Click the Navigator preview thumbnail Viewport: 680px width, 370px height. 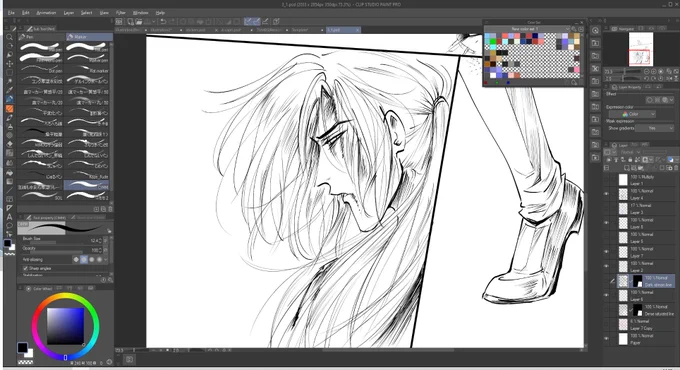click(x=641, y=49)
